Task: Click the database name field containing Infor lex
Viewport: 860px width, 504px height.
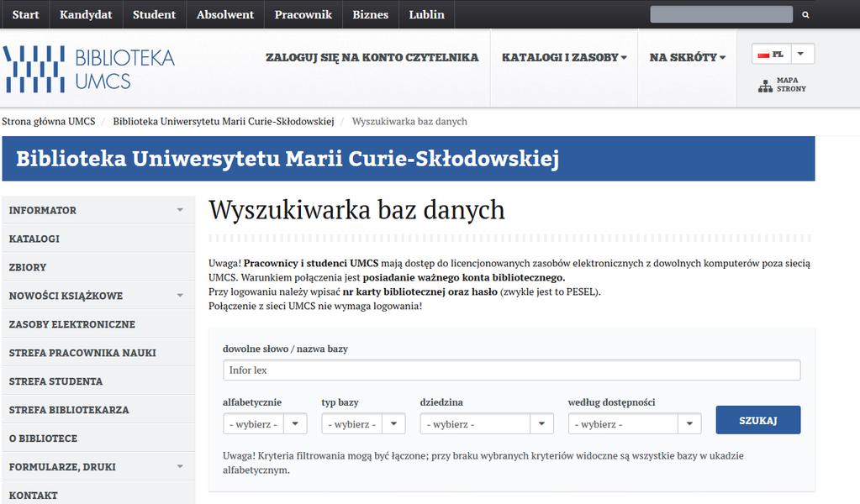Action: (512, 370)
